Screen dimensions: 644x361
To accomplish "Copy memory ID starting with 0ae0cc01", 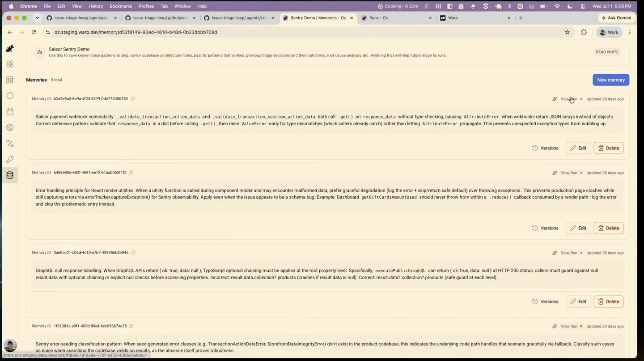I will coord(133,253).
